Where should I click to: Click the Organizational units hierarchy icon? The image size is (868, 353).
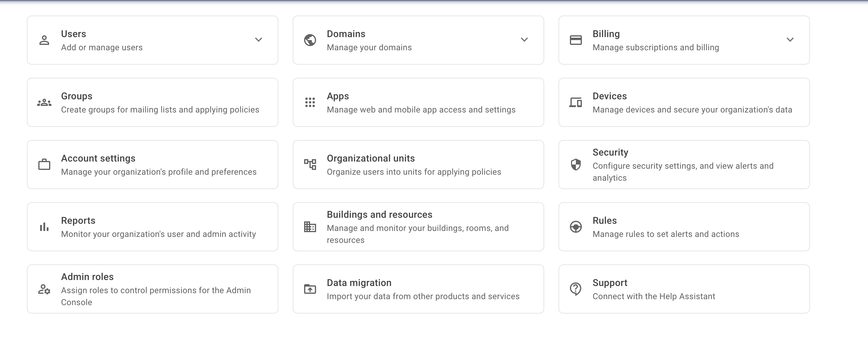coord(310,164)
